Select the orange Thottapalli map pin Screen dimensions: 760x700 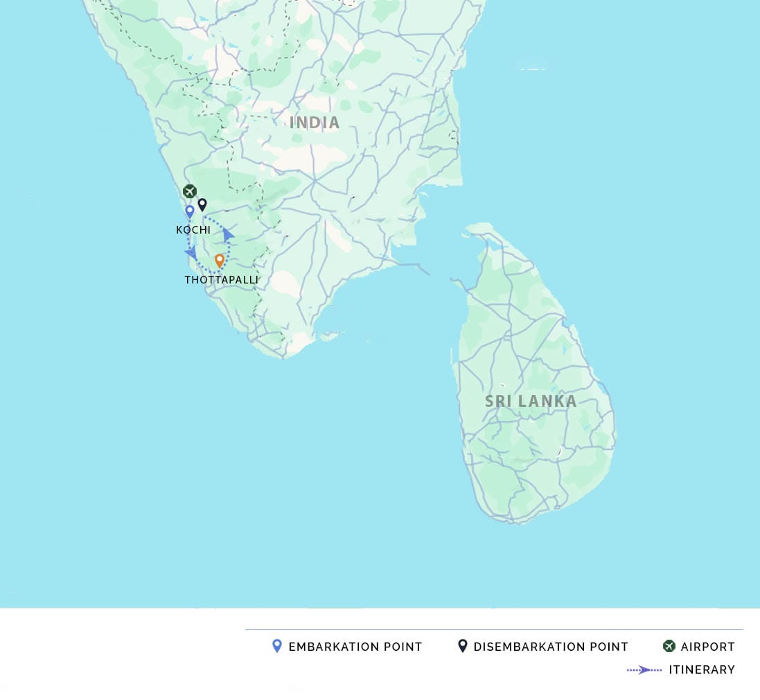(220, 261)
